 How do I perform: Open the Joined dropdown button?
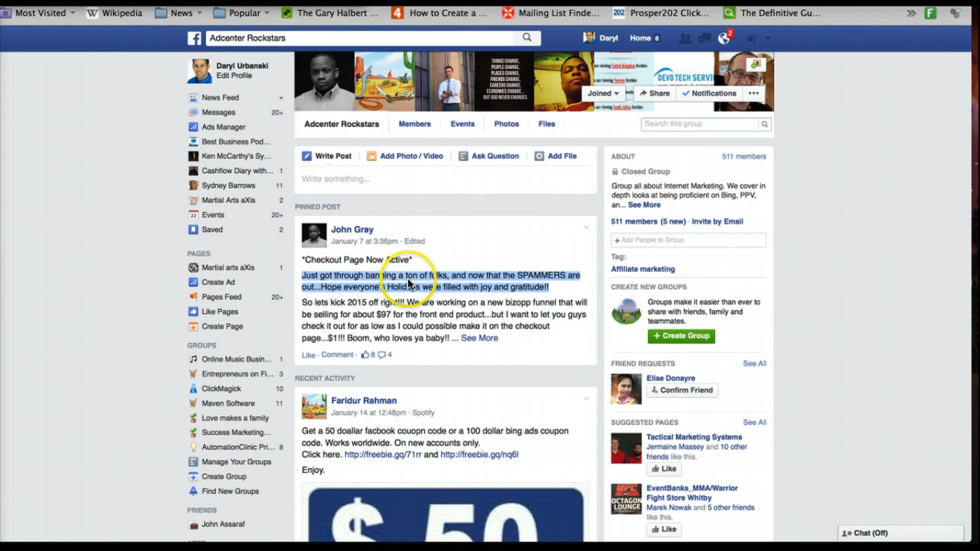tap(603, 93)
